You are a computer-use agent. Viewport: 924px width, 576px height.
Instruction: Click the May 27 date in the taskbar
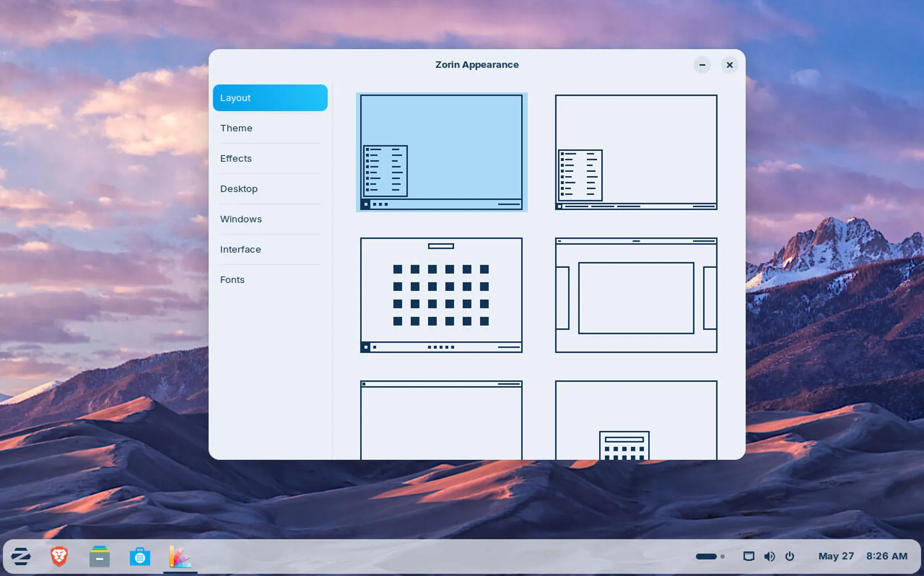(836, 556)
